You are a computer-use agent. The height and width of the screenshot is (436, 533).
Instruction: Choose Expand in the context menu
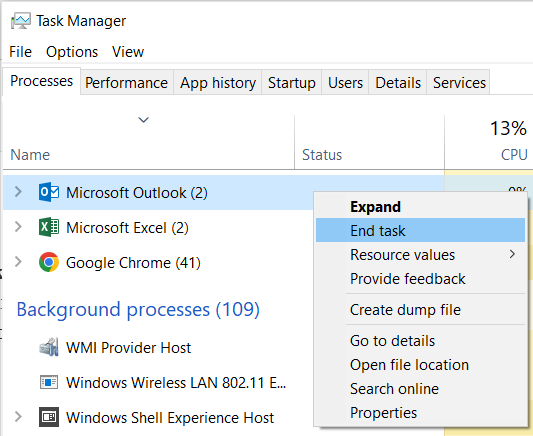[420, 207]
